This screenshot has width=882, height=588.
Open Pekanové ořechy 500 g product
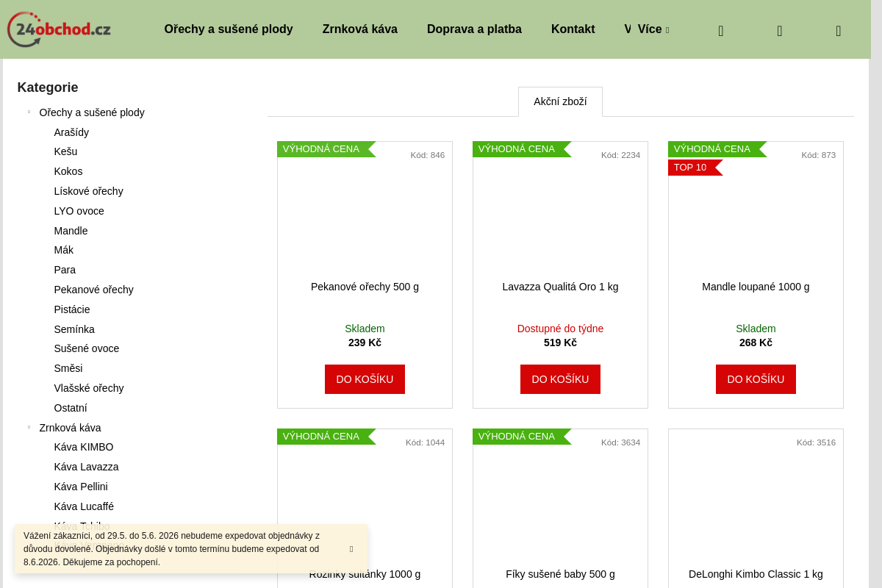coord(365,287)
